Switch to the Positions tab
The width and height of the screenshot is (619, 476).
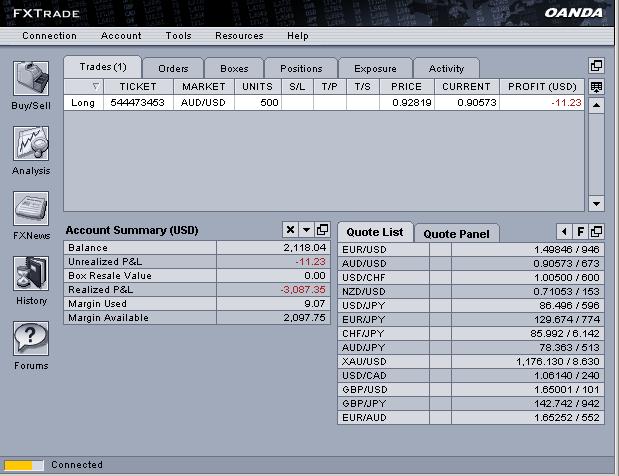[301, 69]
